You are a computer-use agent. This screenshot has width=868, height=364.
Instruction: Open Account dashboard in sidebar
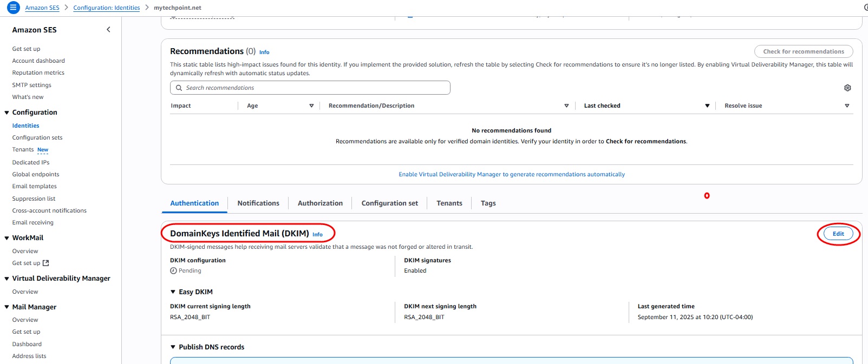point(38,61)
